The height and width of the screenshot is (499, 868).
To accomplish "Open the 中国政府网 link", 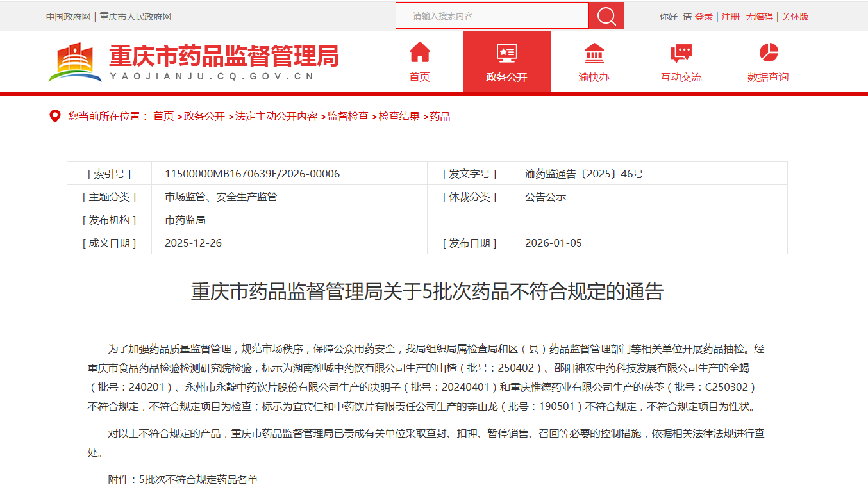I will [68, 17].
